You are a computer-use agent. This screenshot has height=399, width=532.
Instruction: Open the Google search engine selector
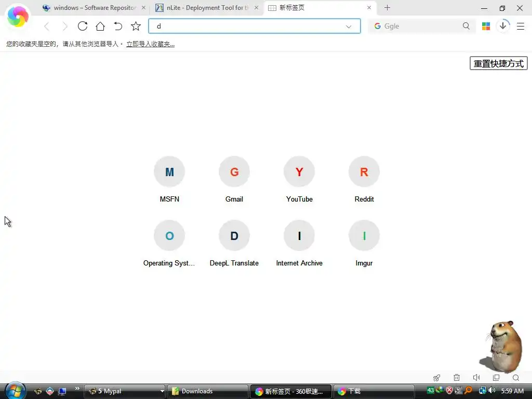pyautogui.click(x=377, y=26)
